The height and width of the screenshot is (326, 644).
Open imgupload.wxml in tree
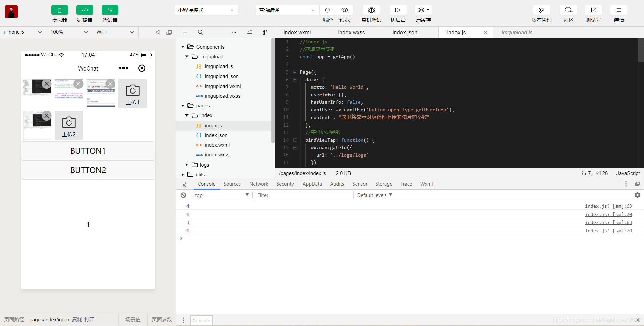(223, 86)
